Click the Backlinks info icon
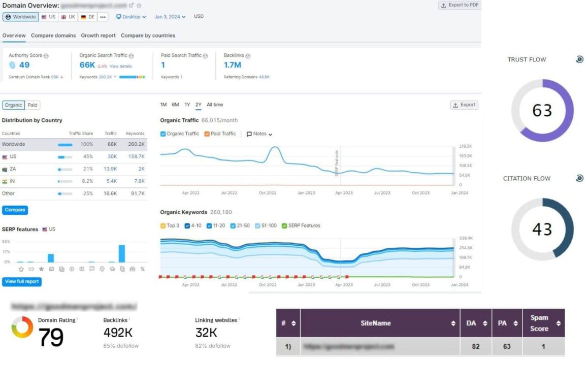Image resolution: width=588 pixels, height=392 pixels. coord(248,56)
